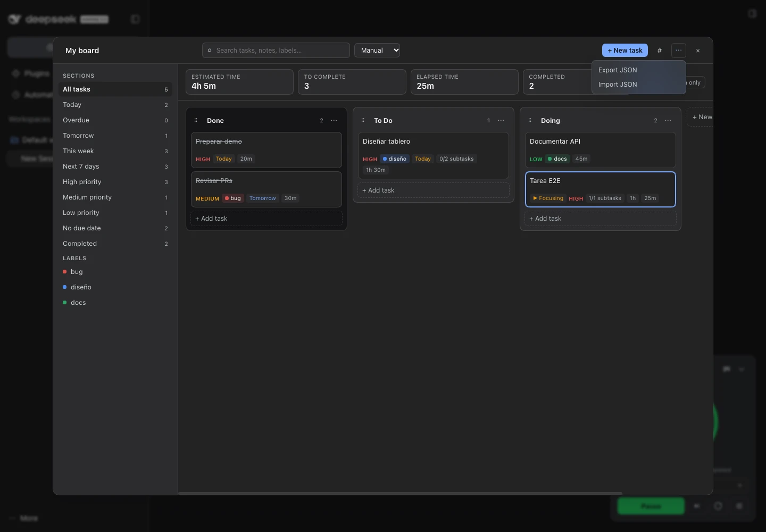This screenshot has height=532, width=766.
Task: Open the Next 7 days section
Action: (115, 167)
